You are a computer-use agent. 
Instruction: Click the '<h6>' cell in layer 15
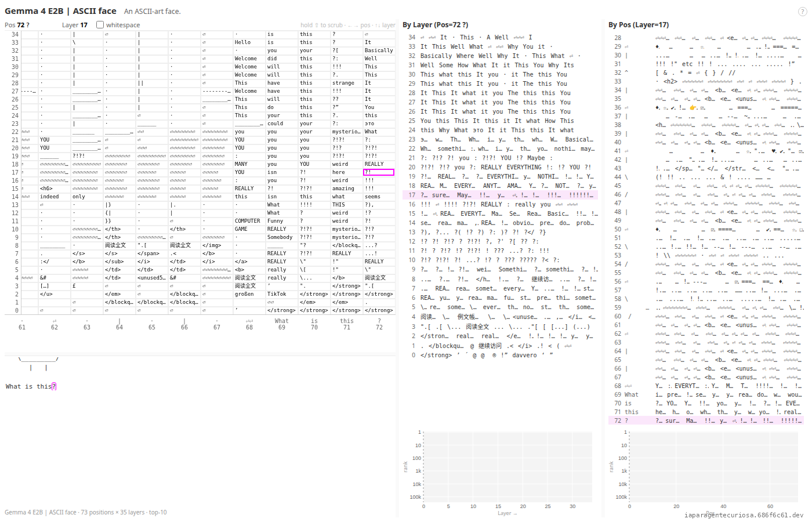[x=55, y=188]
